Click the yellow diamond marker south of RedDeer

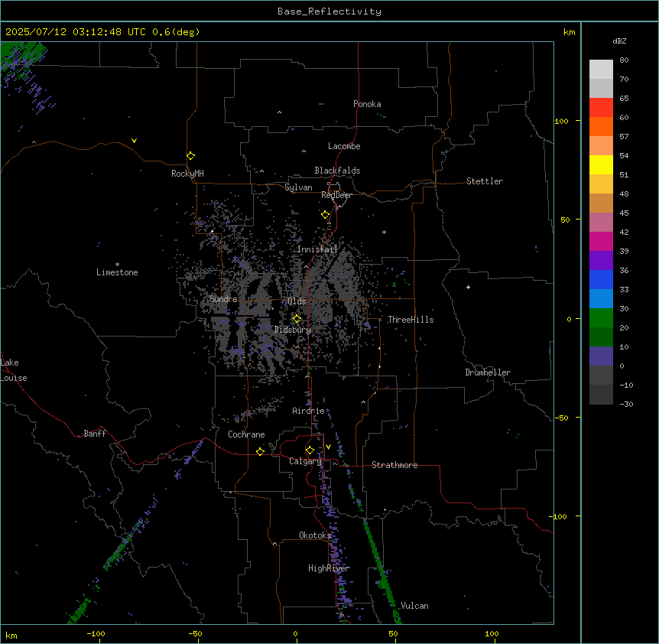(x=326, y=215)
